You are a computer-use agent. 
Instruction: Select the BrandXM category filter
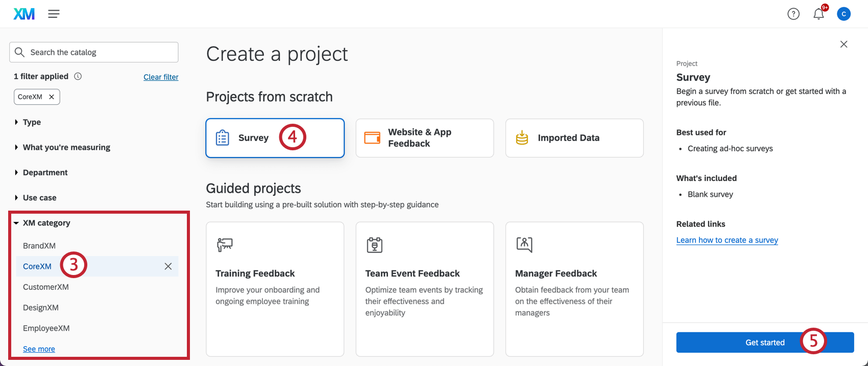point(39,246)
